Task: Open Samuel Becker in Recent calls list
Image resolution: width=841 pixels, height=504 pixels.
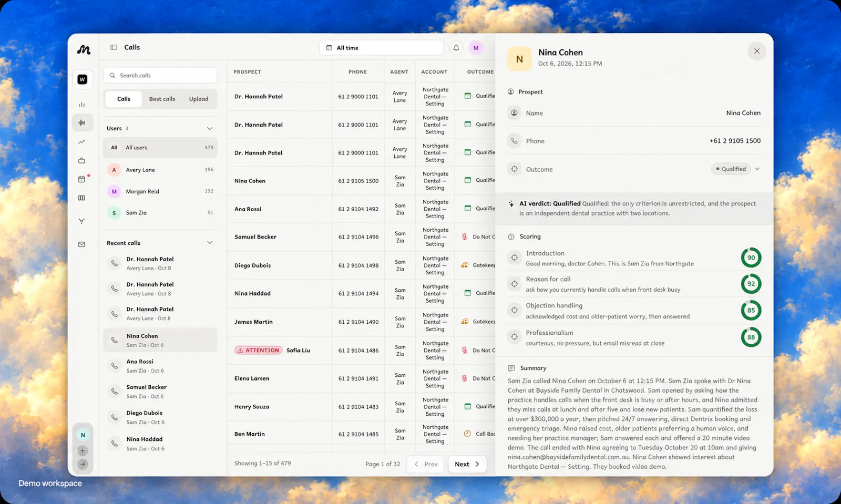Action: point(160,392)
